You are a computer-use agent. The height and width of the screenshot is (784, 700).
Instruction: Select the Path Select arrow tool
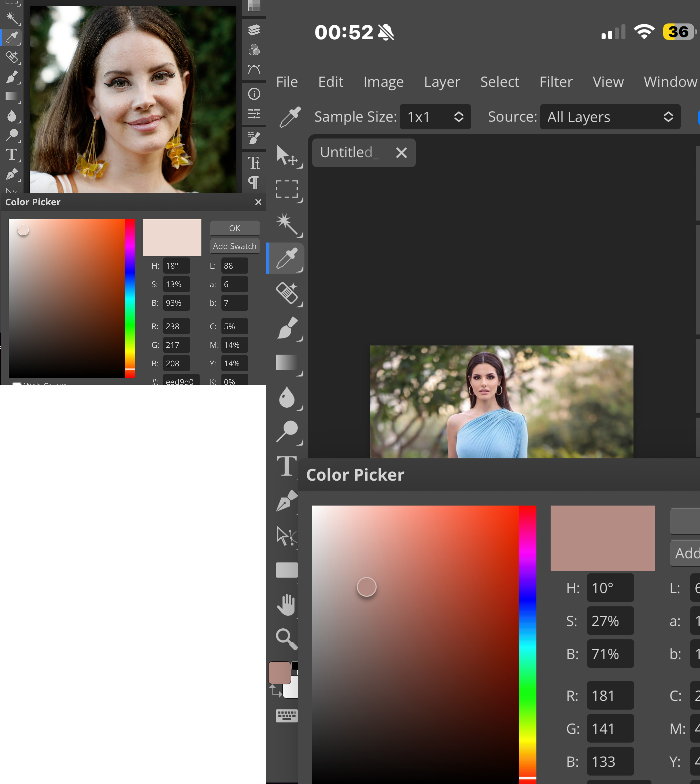(x=285, y=536)
